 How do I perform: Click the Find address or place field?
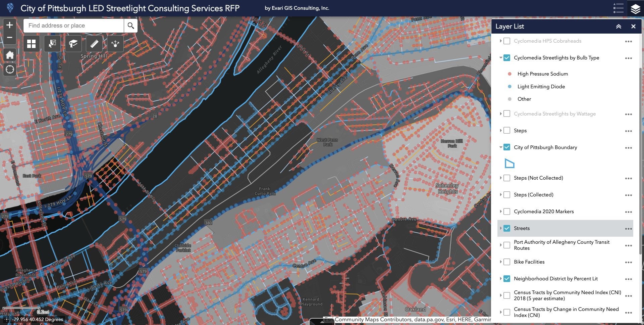[74, 26]
